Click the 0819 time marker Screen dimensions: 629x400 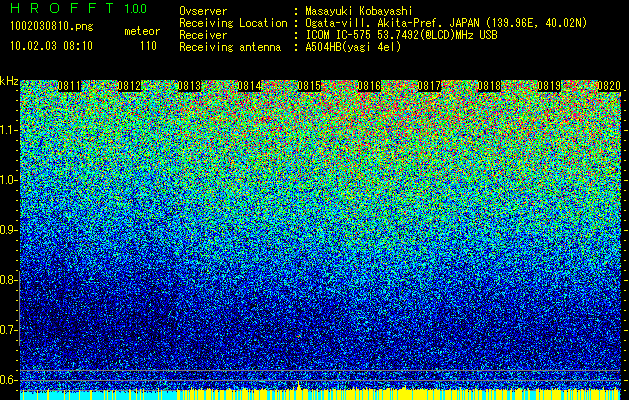pos(549,86)
